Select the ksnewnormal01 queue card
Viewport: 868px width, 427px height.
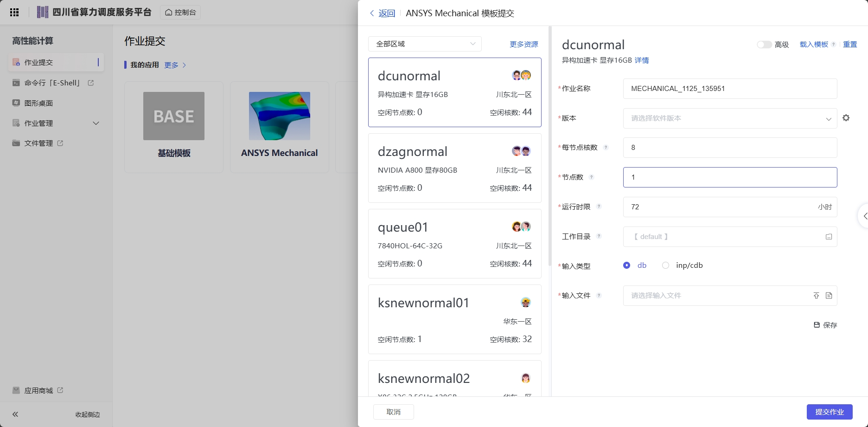click(455, 319)
